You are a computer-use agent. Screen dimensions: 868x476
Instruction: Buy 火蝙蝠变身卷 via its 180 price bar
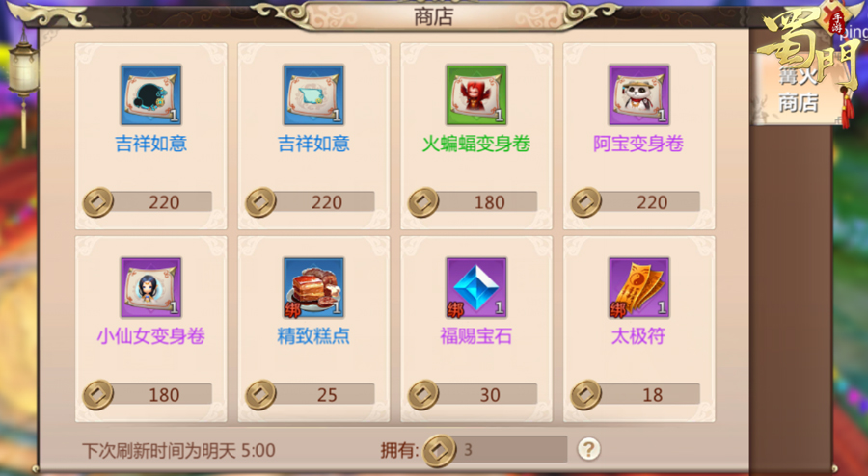(474, 201)
